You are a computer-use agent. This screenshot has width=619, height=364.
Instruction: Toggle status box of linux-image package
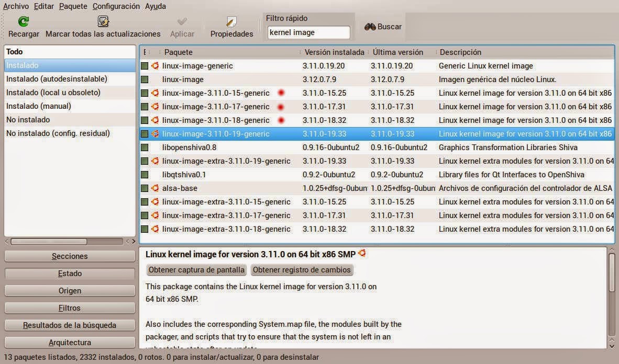[145, 79]
